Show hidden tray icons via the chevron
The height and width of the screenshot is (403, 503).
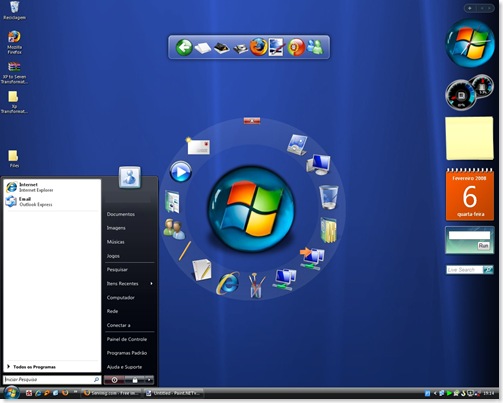pyautogui.click(x=435, y=393)
